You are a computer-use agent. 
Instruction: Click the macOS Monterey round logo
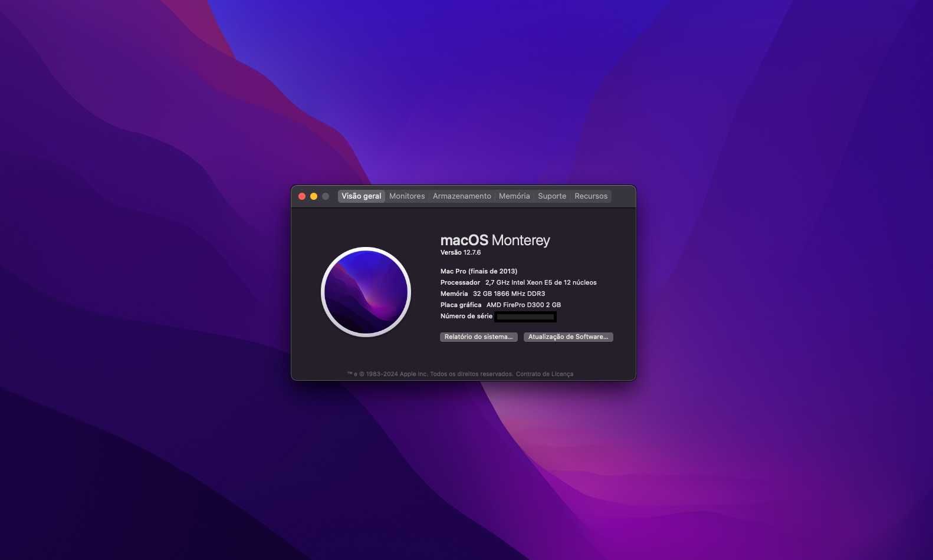366,292
